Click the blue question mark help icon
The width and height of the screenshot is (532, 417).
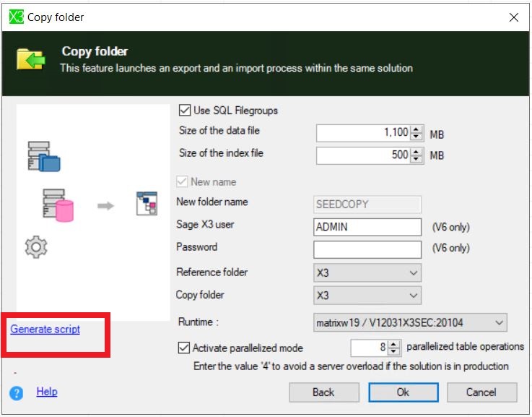[17, 393]
